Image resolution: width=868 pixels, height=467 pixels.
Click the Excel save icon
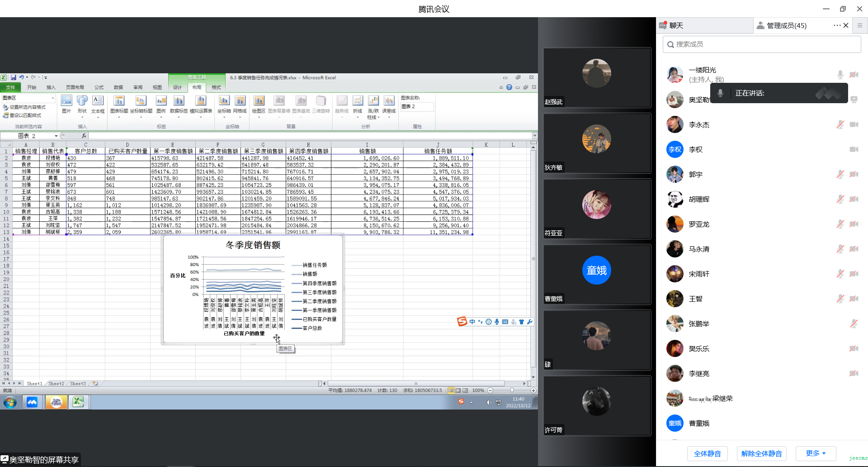click(x=13, y=77)
